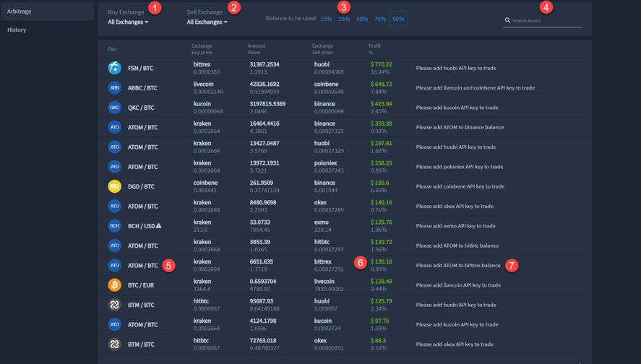Image resolution: width=641 pixels, height=364 pixels.
Task: Click warning icon next to BCH / USD
Action: tap(158, 225)
